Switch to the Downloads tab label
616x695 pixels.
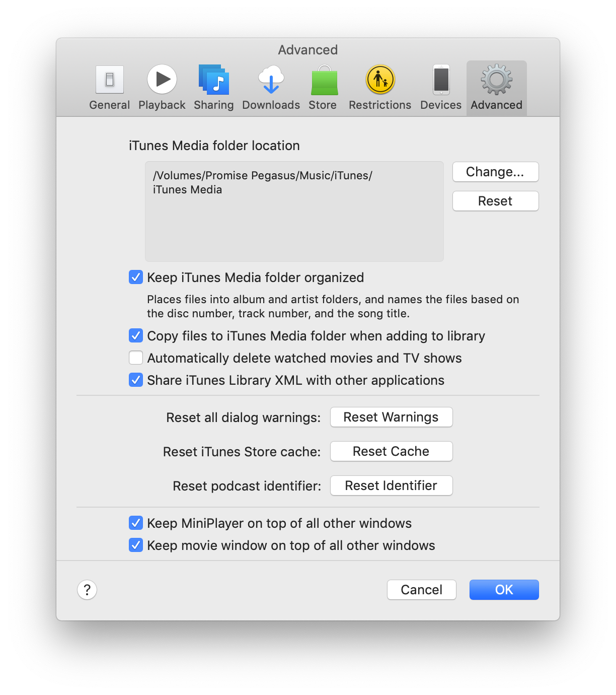click(271, 105)
